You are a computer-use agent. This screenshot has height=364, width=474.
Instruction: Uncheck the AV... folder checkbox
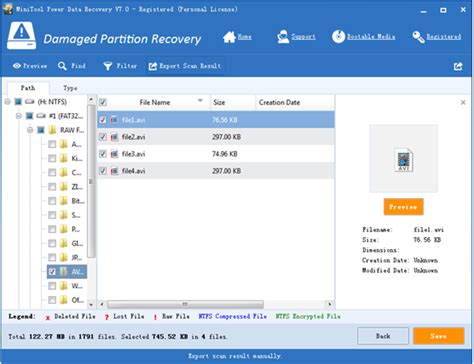(52, 272)
